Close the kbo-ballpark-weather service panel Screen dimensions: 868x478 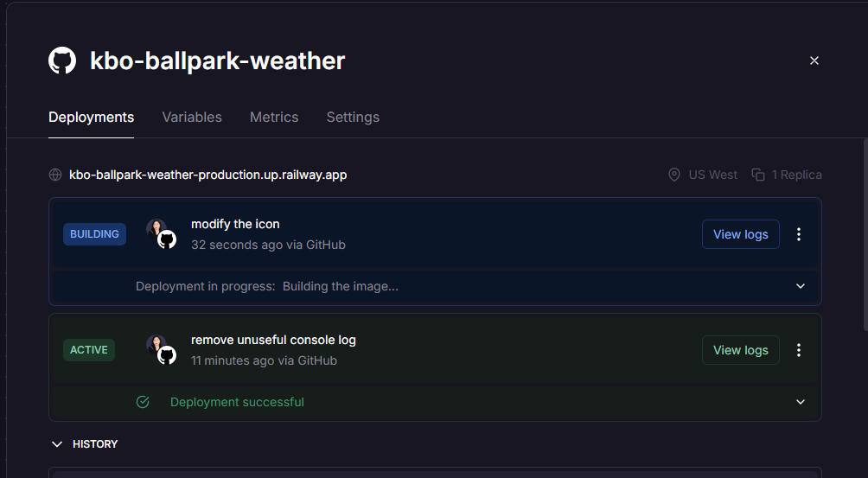pos(814,61)
